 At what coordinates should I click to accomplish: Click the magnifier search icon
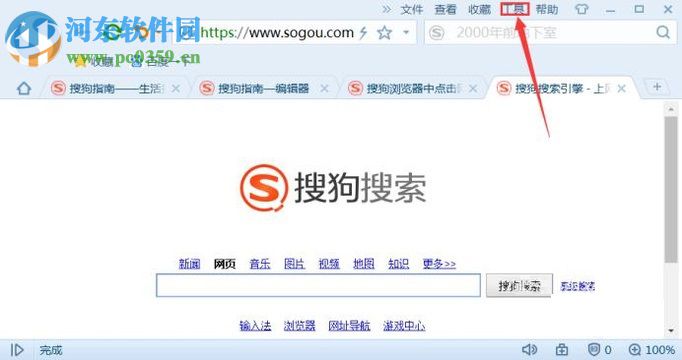pos(663,32)
